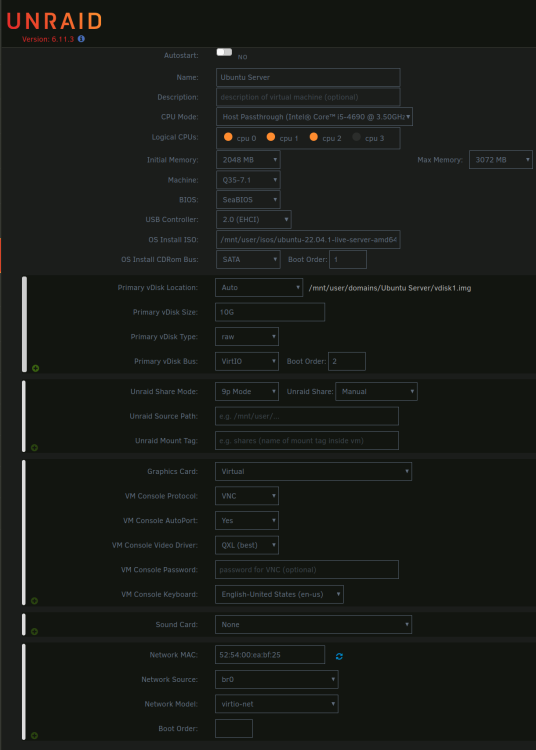The height and width of the screenshot is (750, 536).
Task: Click the VM Name field
Action: 308,77
